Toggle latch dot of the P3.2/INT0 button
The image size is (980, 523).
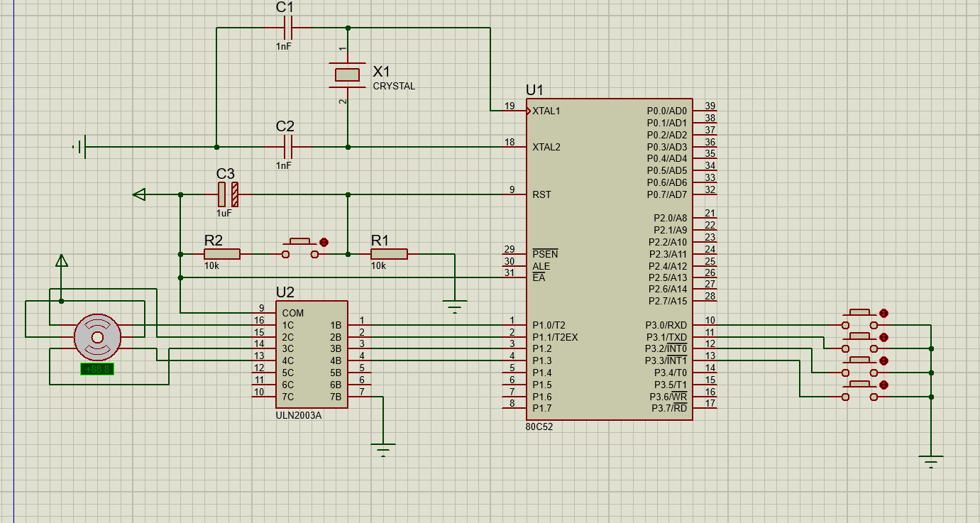click(883, 361)
